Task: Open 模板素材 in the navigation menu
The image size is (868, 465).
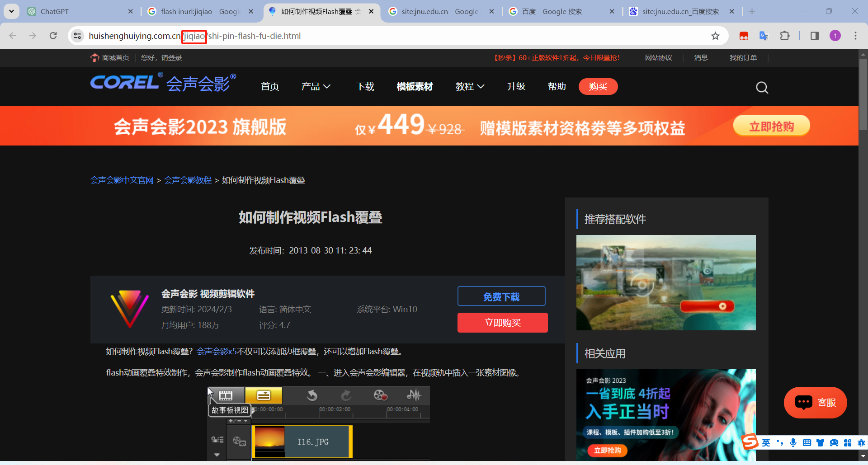Action: point(415,86)
